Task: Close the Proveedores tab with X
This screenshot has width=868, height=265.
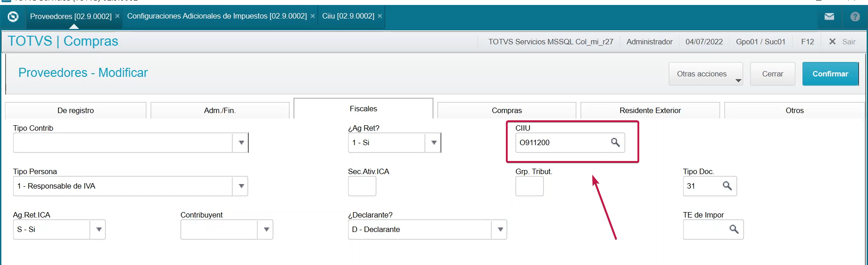Action: [118, 16]
